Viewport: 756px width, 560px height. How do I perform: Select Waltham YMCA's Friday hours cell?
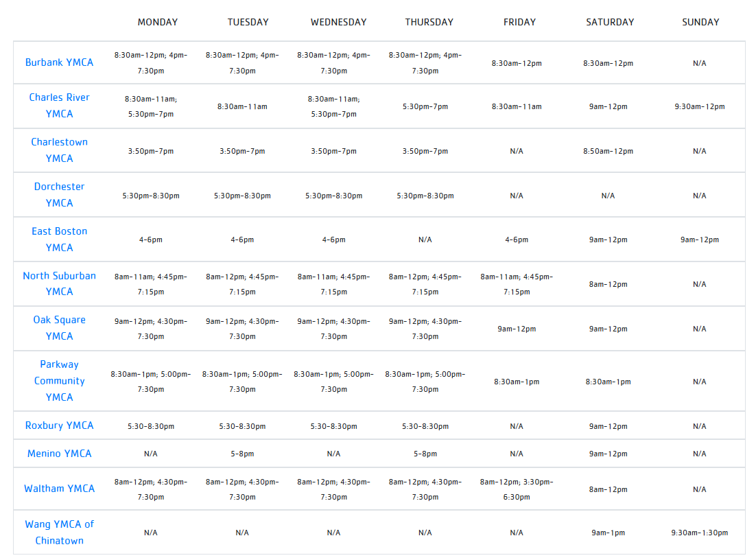(517, 489)
